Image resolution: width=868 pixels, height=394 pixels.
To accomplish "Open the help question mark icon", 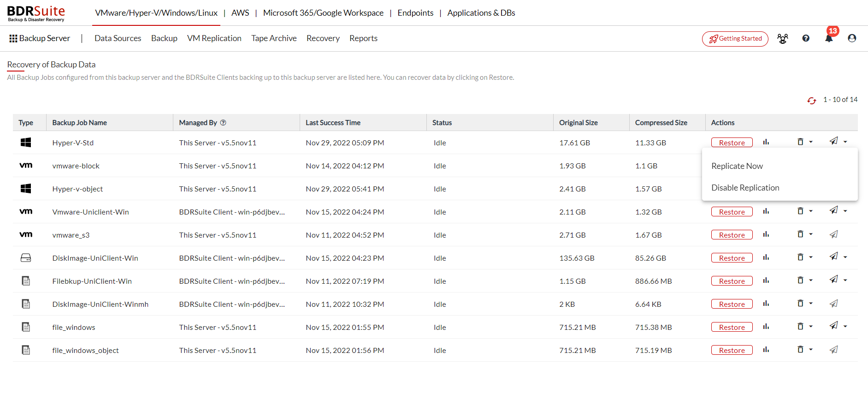I will tap(806, 38).
